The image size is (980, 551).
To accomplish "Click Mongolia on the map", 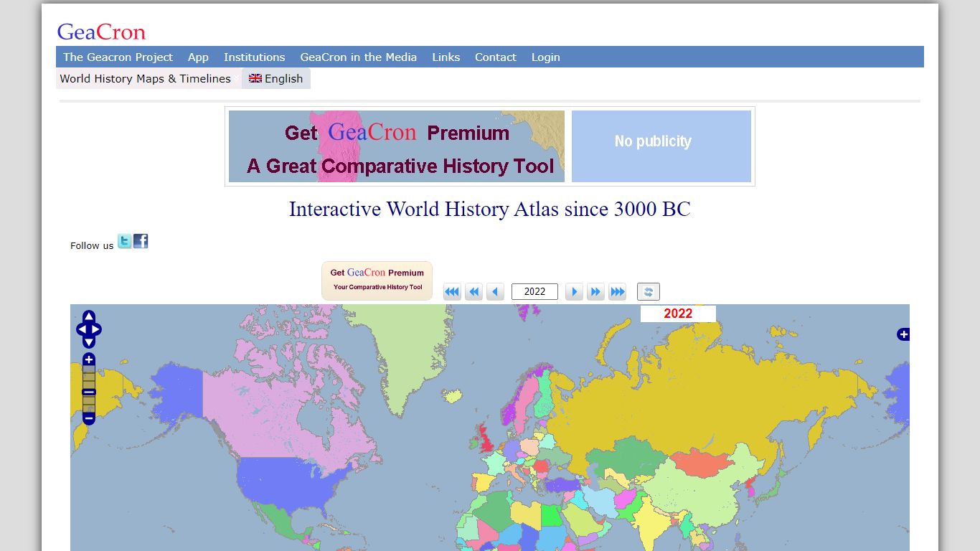I will [x=703, y=463].
